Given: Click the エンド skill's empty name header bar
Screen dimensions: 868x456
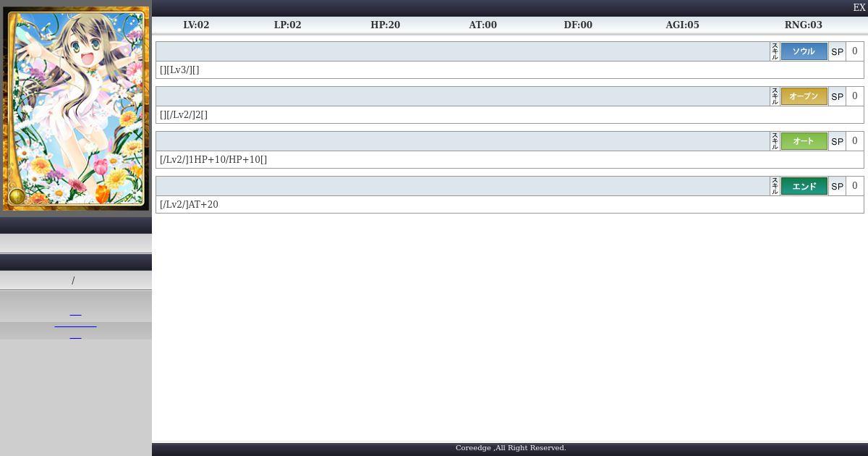Looking at the screenshot, I should [463, 186].
